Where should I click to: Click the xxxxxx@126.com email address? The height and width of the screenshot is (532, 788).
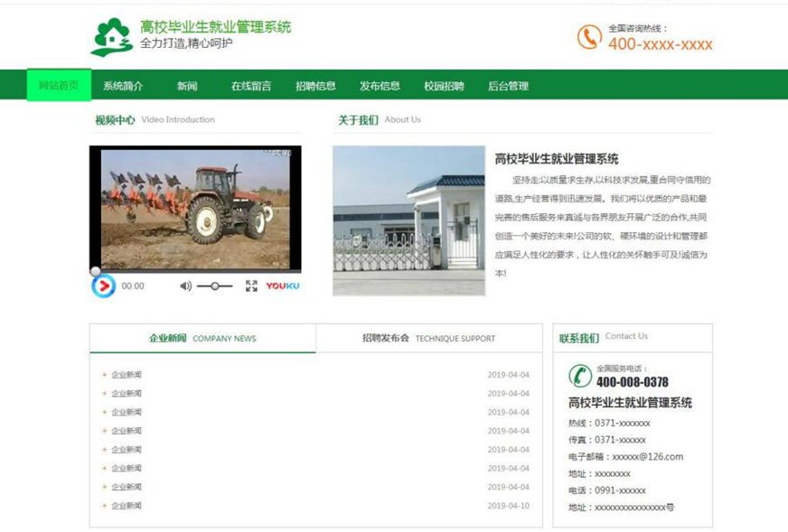[648, 457]
